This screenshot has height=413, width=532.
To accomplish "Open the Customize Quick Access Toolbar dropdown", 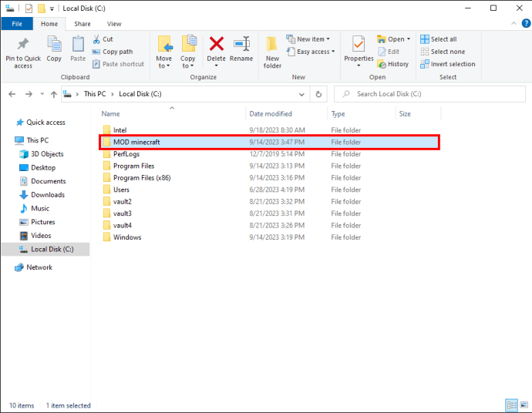I will [x=52, y=8].
